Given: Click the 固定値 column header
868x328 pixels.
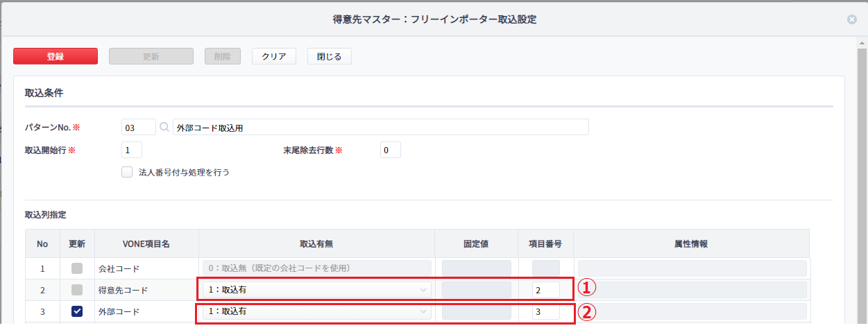Looking at the screenshot, I should [x=477, y=243].
